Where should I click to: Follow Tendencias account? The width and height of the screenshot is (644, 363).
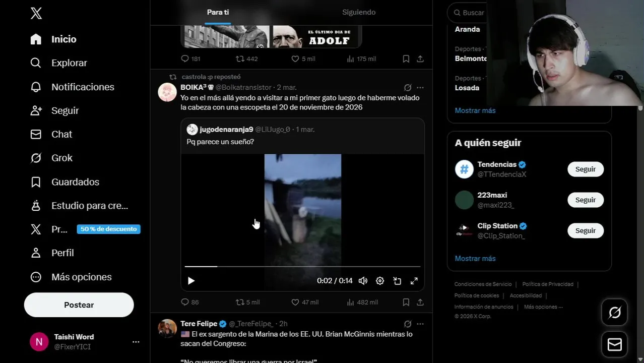tap(586, 169)
